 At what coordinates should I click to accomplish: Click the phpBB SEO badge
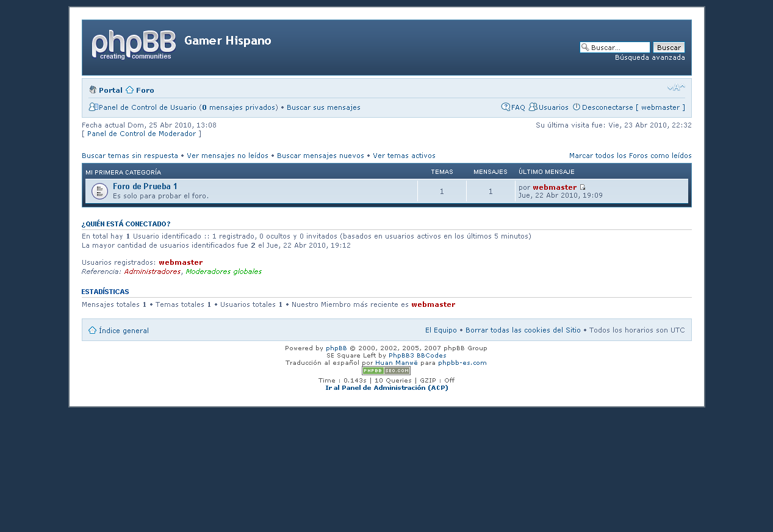tap(386, 370)
